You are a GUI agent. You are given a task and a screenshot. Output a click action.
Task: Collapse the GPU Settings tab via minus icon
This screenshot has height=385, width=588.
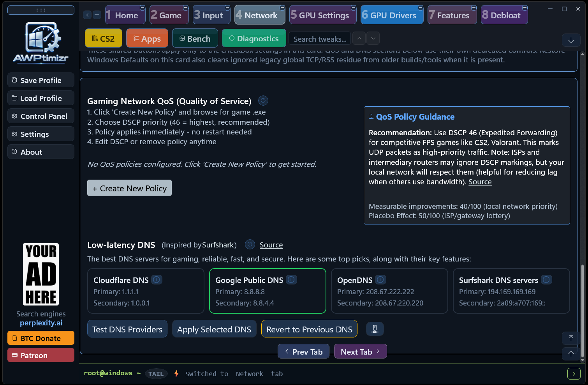pos(354,8)
